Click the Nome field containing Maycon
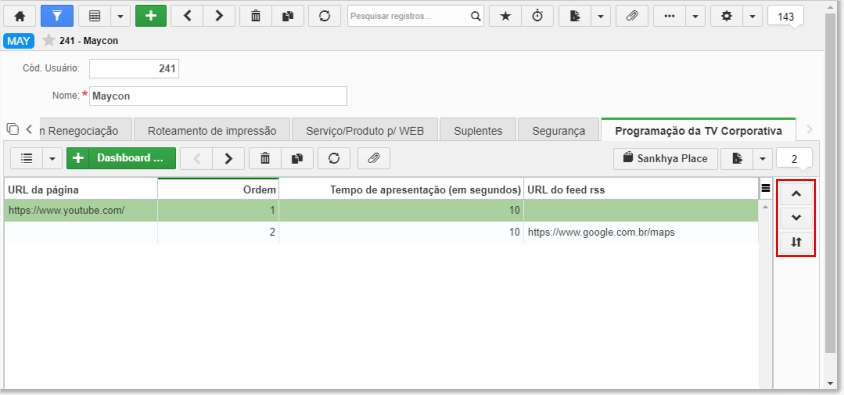The height and width of the screenshot is (395, 844). 218,96
